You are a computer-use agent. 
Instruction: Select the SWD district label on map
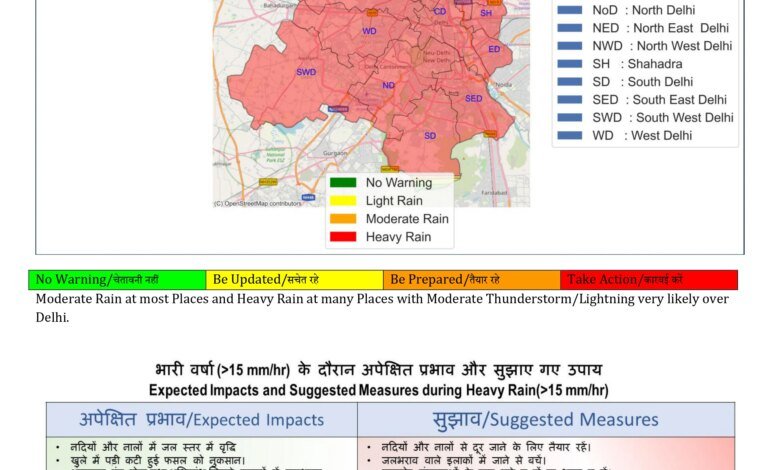(x=306, y=72)
